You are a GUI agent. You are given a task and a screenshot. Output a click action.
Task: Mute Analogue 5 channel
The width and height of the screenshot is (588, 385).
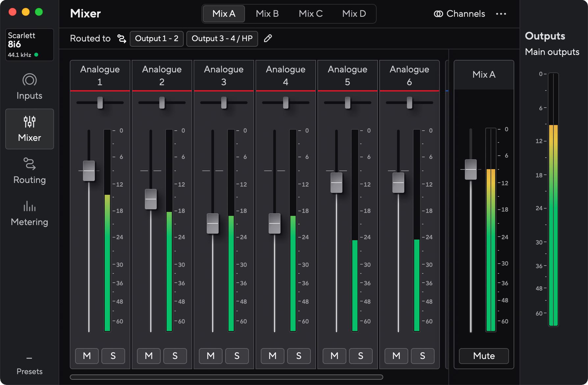click(334, 356)
